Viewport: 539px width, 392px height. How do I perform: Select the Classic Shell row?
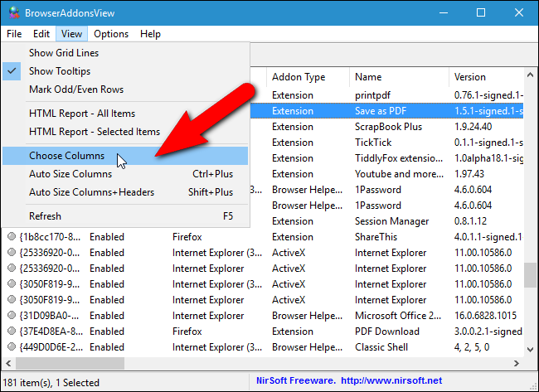263,347
